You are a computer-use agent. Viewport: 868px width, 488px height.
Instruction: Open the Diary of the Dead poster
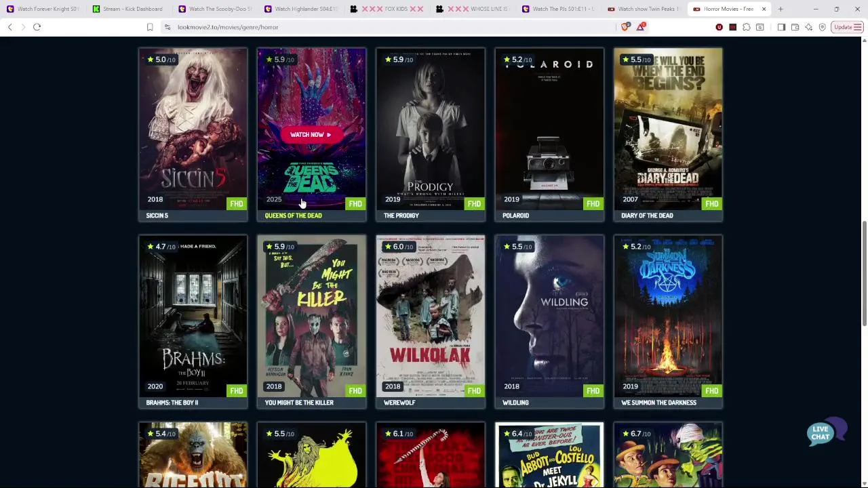coord(668,129)
